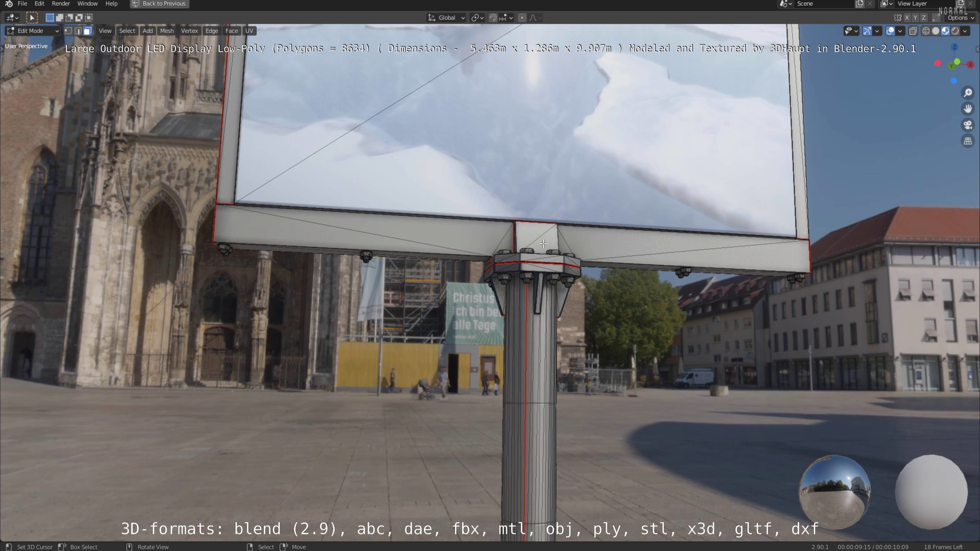Toggle camera view icon
This screenshot has width=980, height=551.
coord(968,125)
